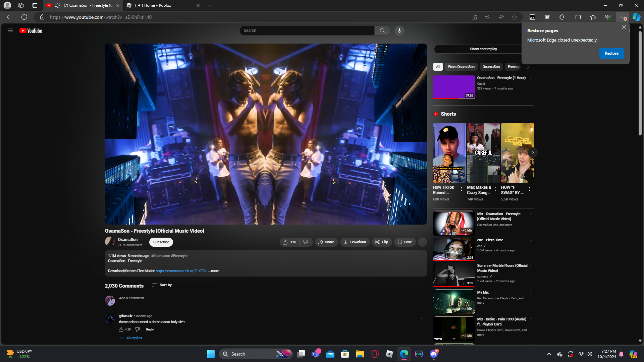Open Roblox app from the taskbar
644x362 pixels.
[389, 354]
